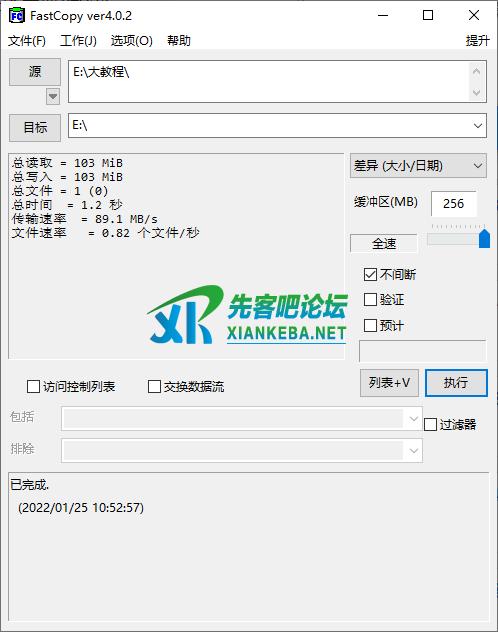Toggle the 访问控制列表 ACL checkbox
Screen dimensions: 498x632
tap(33, 386)
